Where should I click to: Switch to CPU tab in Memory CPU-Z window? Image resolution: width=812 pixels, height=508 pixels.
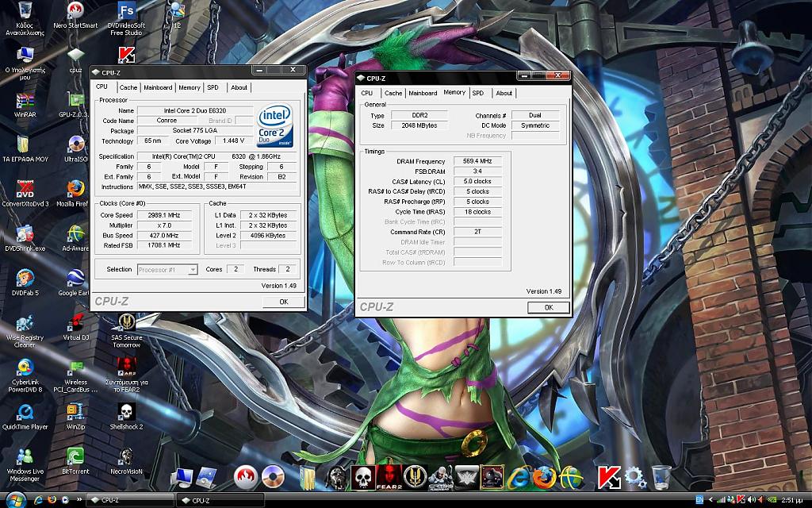[x=366, y=94]
